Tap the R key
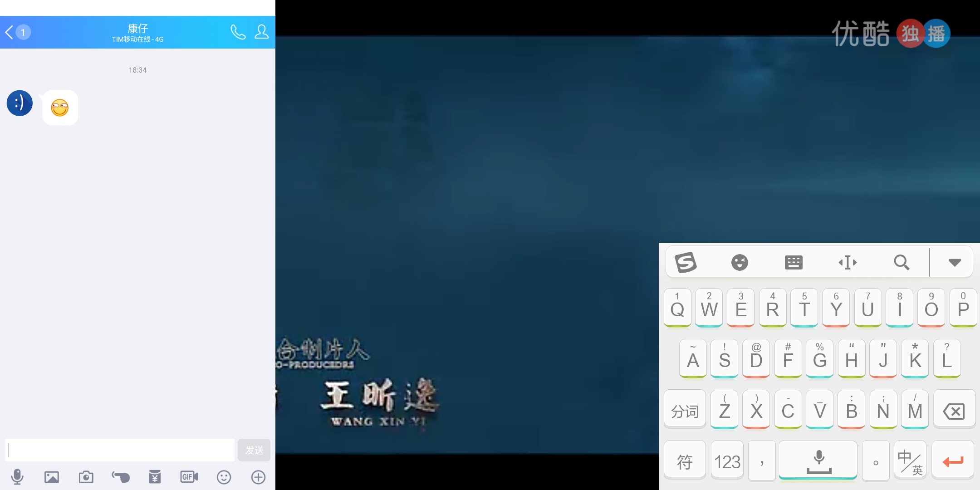This screenshot has width=980, height=490. click(773, 307)
